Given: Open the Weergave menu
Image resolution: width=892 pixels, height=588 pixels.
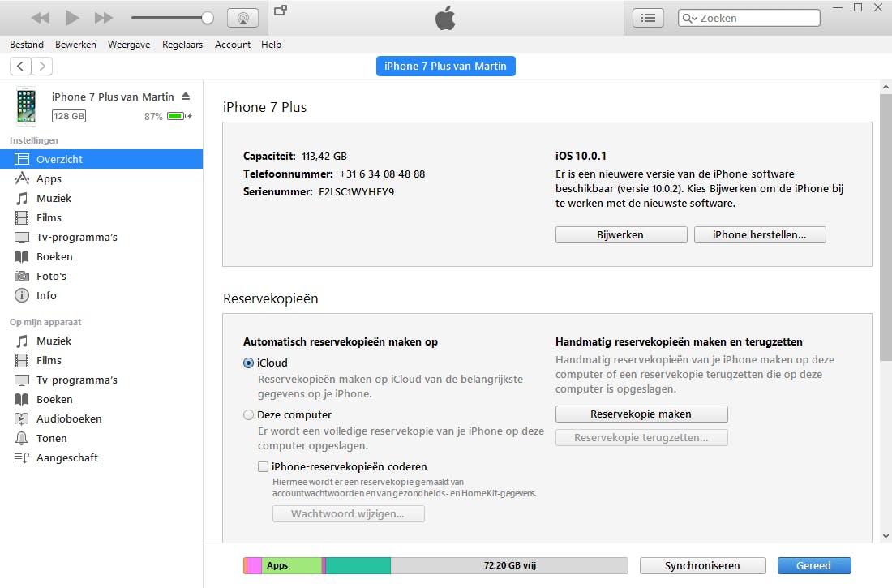Looking at the screenshot, I should [x=129, y=45].
